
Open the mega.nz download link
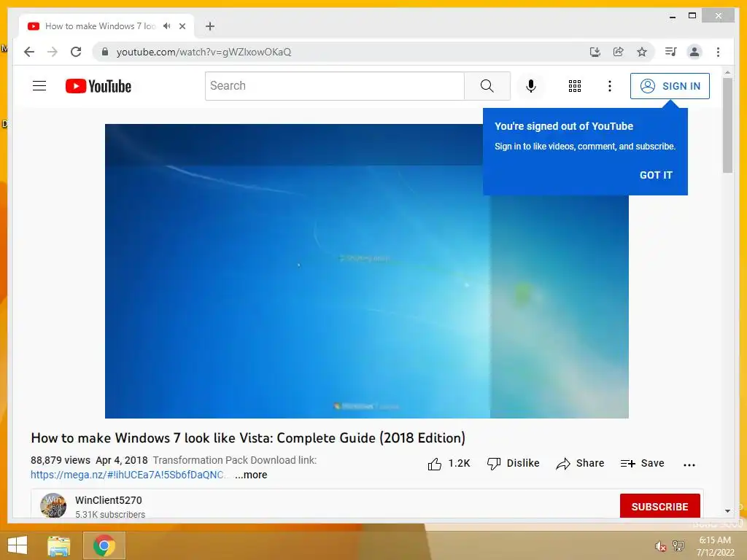point(127,475)
